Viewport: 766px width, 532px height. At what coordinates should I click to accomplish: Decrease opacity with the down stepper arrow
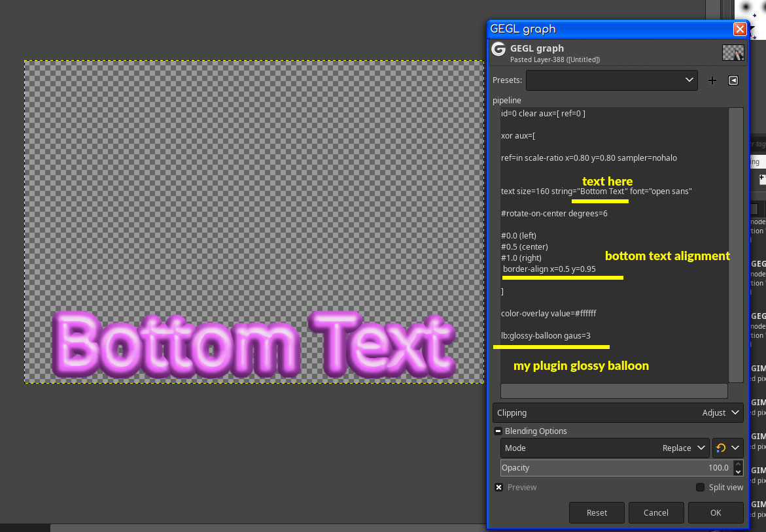coord(738,472)
